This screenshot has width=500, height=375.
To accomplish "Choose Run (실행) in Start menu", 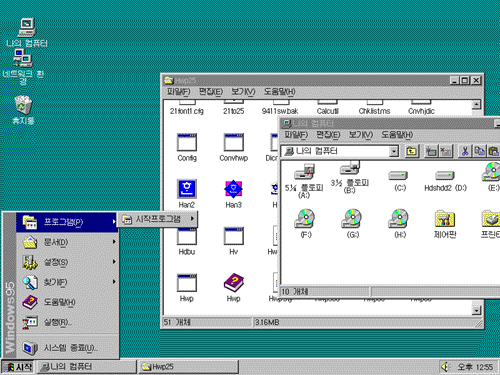I will (67, 322).
